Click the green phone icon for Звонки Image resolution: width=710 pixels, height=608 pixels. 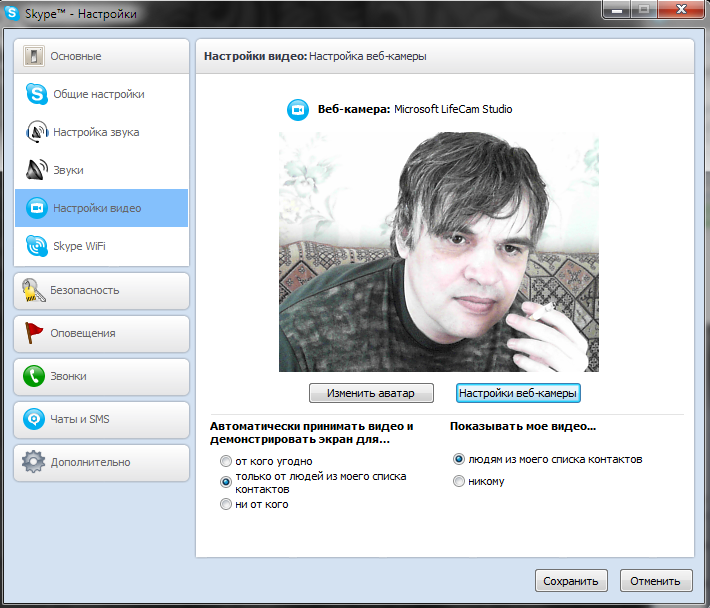coord(34,376)
